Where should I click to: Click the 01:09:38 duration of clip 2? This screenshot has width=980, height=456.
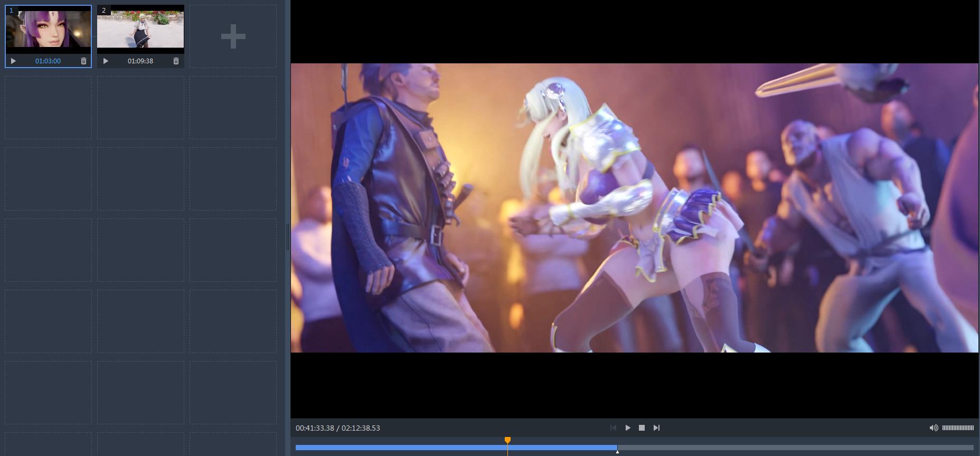[x=140, y=61]
